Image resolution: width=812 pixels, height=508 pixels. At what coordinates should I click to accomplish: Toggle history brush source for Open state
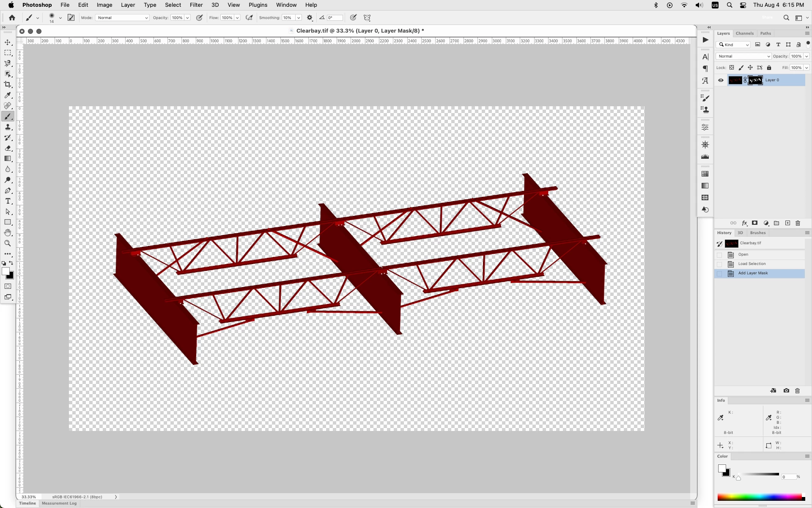[x=719, y=255]
